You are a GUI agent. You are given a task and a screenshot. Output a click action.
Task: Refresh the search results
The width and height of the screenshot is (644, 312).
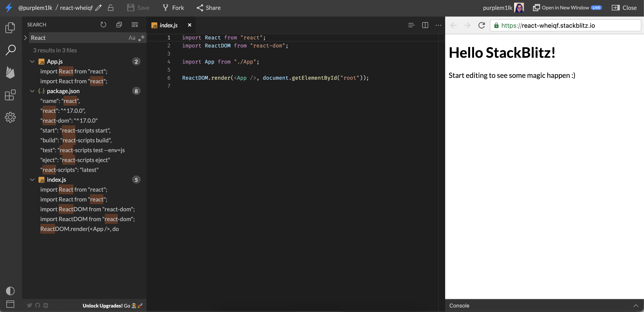[x=103, y=24]
